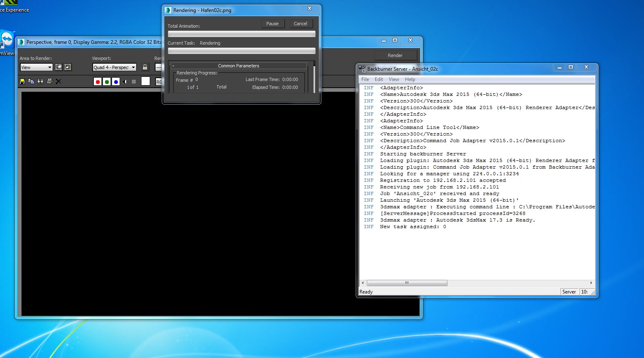Viewport: 644px width, 358px height.
Task: Print the rendered image
Action: 49,81
